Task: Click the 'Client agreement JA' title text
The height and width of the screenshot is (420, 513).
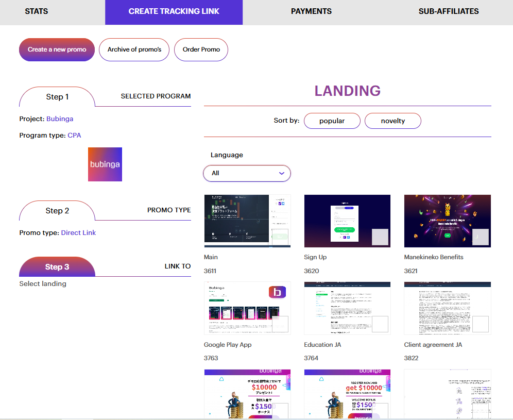Action: (433, 345)
